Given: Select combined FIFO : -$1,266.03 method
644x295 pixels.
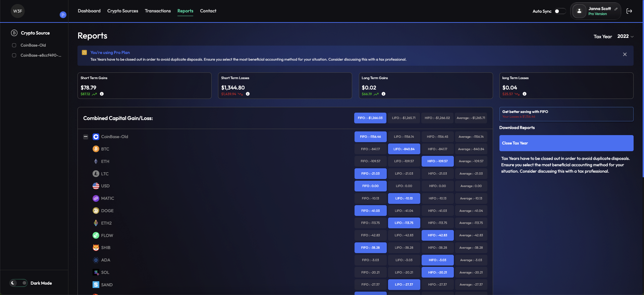Looking at the screenshot, I should (370, 118).
